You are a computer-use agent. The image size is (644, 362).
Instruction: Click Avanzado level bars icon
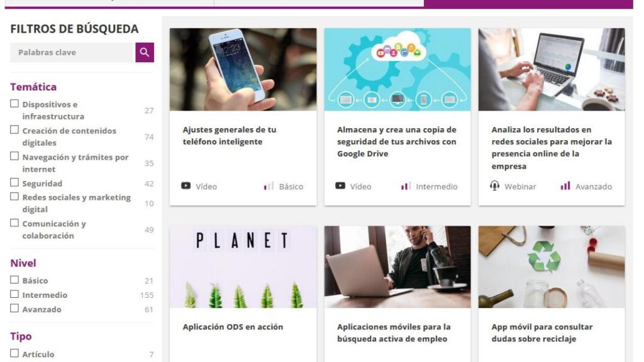pyautogui.click(x=565, y=186)
